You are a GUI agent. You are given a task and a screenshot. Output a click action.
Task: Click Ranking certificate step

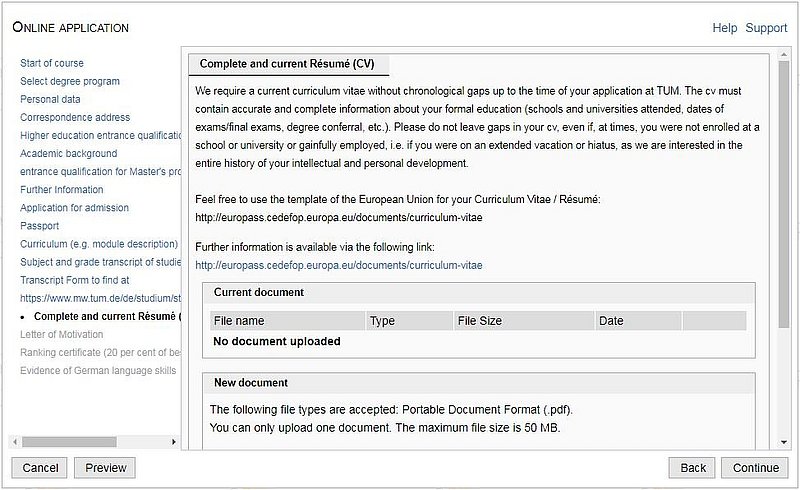click(x=101, y=353)
